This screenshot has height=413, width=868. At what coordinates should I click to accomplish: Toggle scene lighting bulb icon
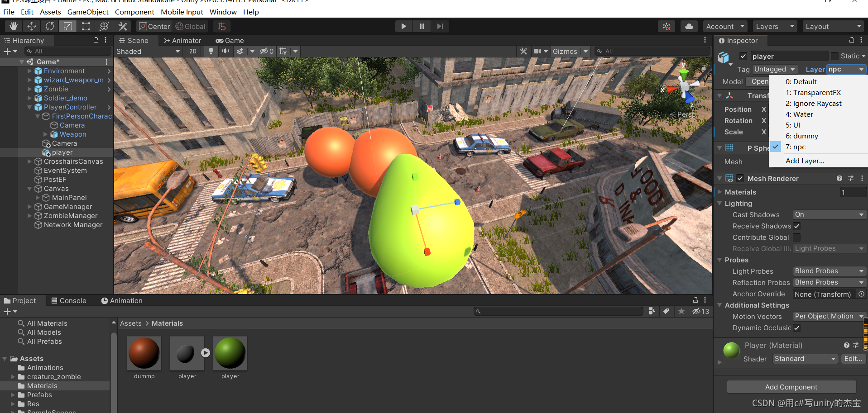point(211,51)
